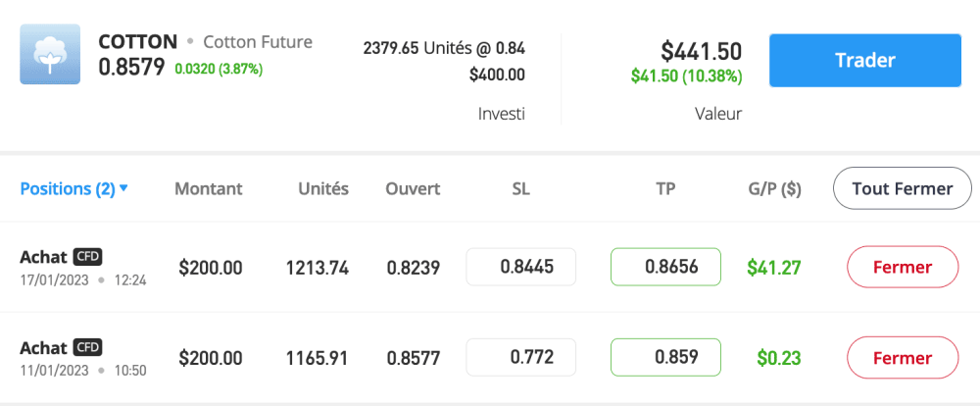Click the G/P ($) column header

pyautogui.click(x=773, y=188)
